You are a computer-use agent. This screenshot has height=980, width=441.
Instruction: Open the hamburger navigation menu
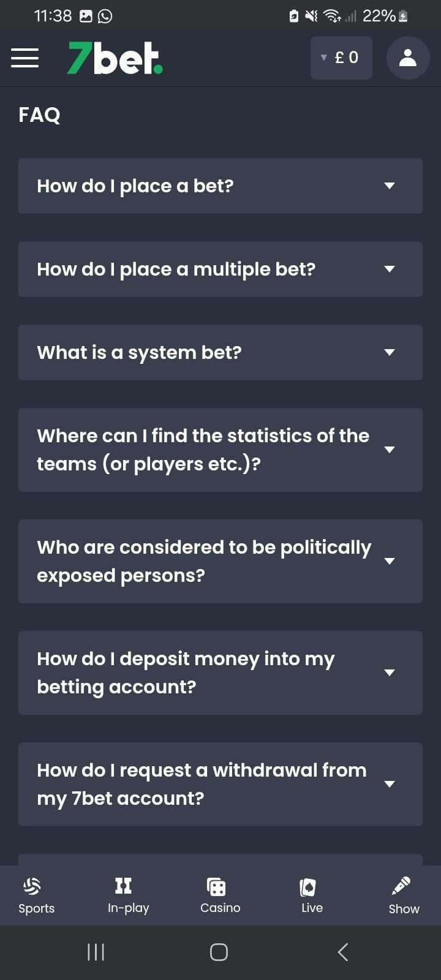24,58
